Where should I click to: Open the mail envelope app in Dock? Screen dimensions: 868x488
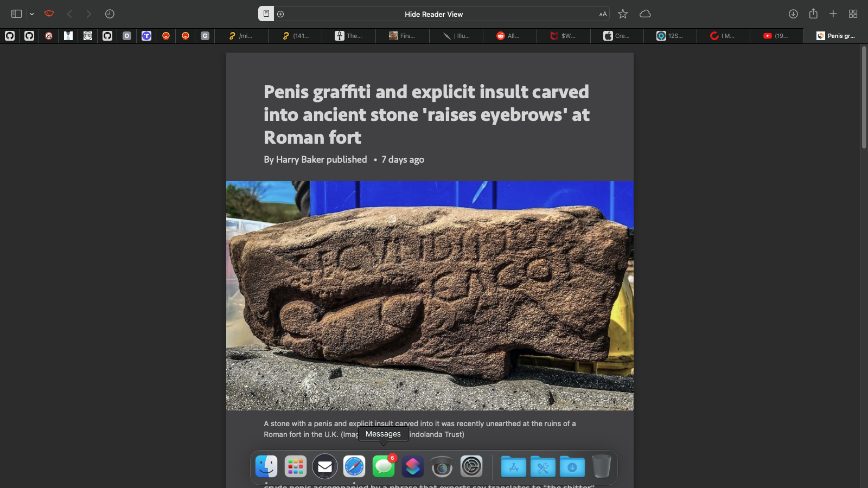325,466
